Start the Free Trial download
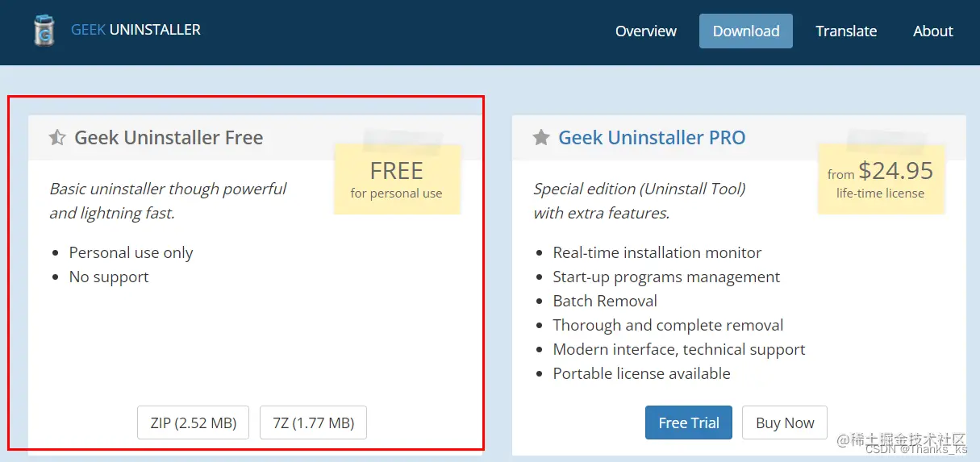Screen dimensions: 980x462 point(689,422)
